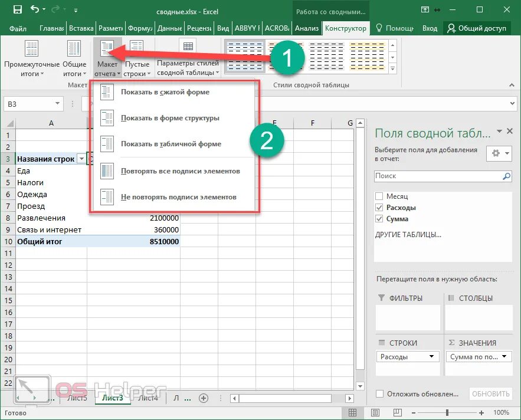Click the zoom out minus button
521x420 pixels.
click(414, 413)
